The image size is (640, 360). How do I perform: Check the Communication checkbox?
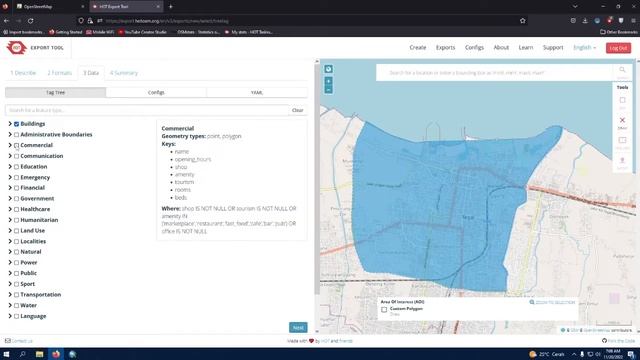[x=16, y=156]
